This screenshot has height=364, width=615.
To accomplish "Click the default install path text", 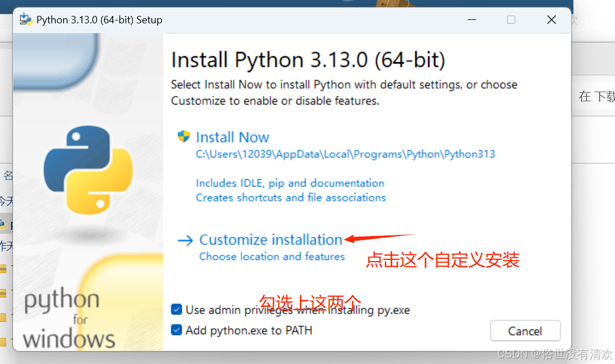I will coord(345,154).
